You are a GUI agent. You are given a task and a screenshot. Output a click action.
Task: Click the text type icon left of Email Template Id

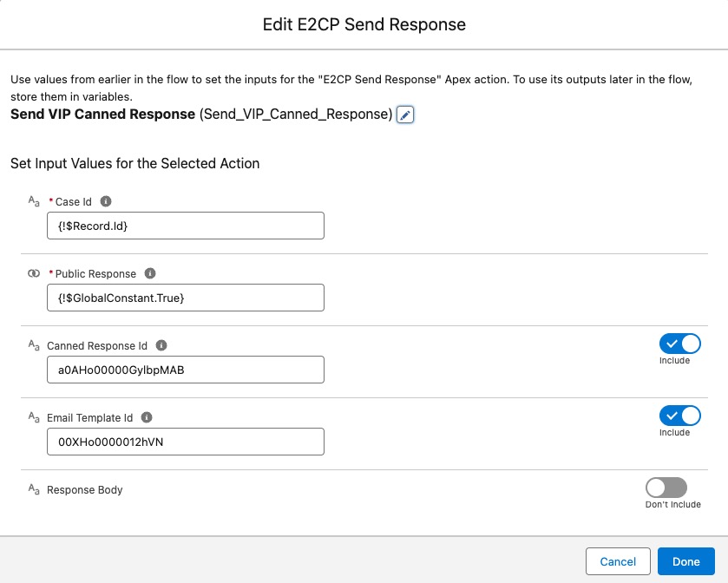34,417
